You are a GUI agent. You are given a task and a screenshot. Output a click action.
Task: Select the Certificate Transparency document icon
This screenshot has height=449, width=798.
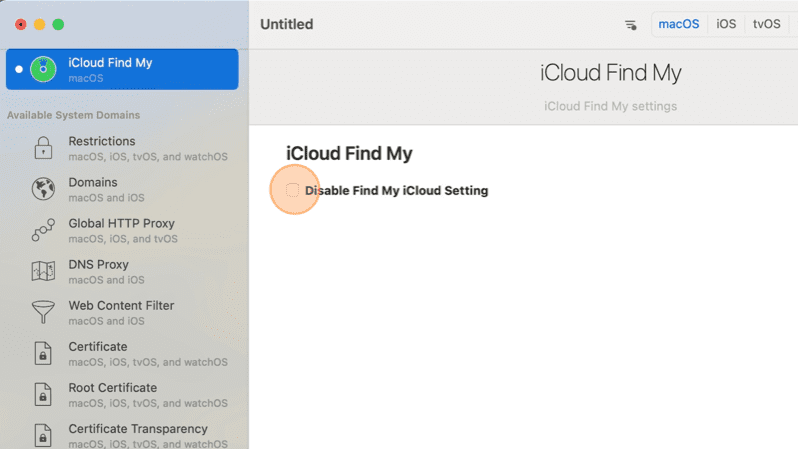coord(43,436)
